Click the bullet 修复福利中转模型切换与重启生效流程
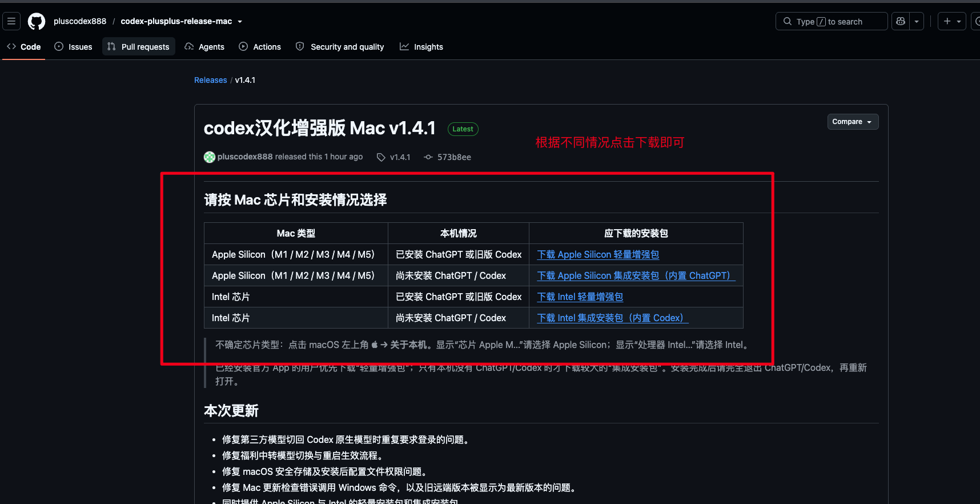980x504 pixels. tap(303, 455)
